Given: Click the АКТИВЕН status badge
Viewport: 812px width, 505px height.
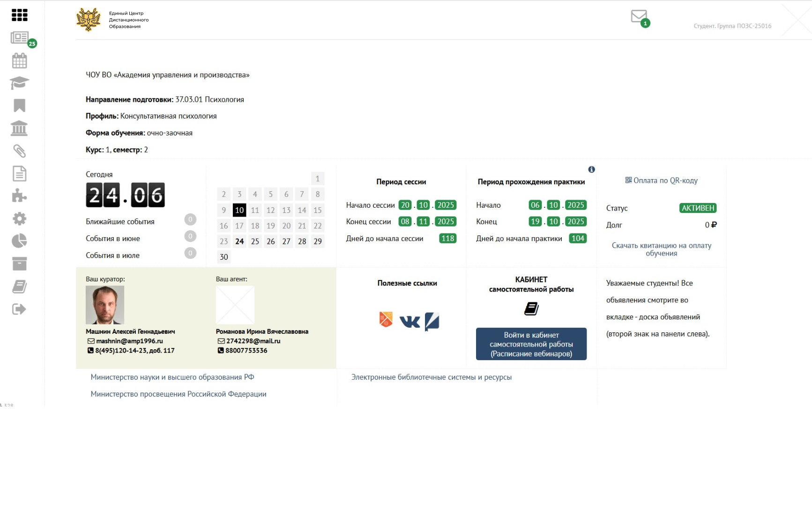Looking at the screenshot, I should (698, 208).
